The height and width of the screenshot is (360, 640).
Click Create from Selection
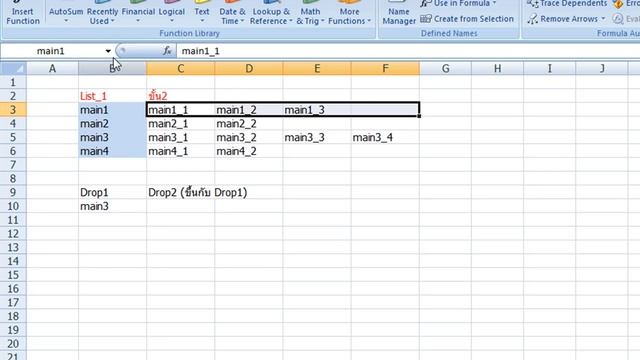coord(467,19)
